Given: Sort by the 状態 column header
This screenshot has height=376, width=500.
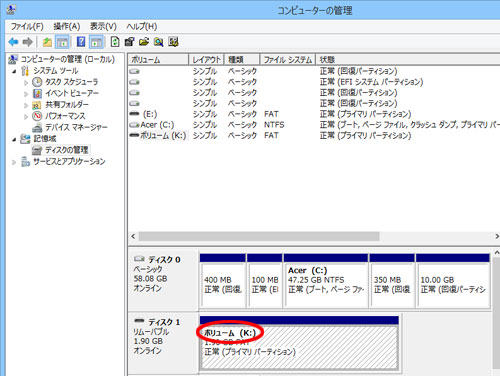Looking at the screenshot, I should pos(408,60).
